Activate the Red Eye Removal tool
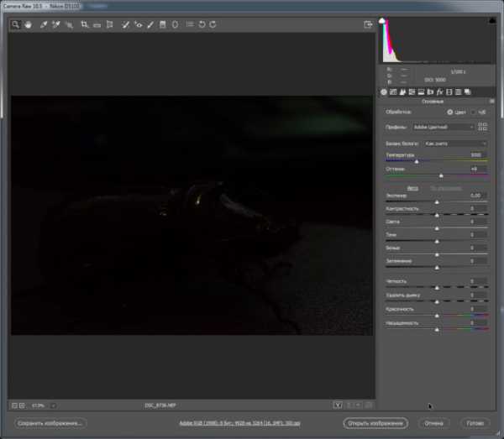The image size is (504, 439). tap(137, 25)
